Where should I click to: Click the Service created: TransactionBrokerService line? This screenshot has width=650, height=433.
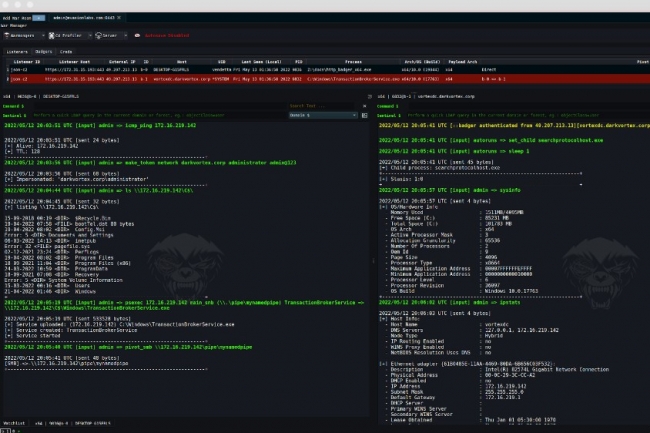(x=71, y=330)
